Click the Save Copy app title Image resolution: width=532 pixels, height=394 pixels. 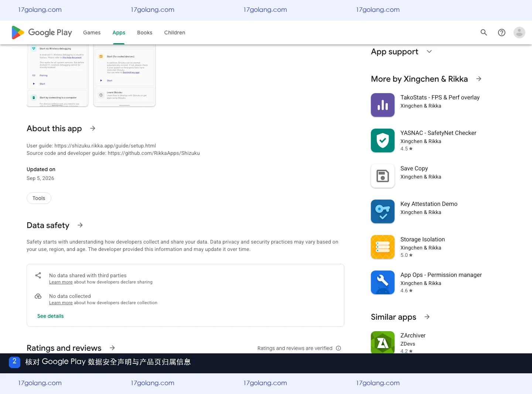click(414, 168)
